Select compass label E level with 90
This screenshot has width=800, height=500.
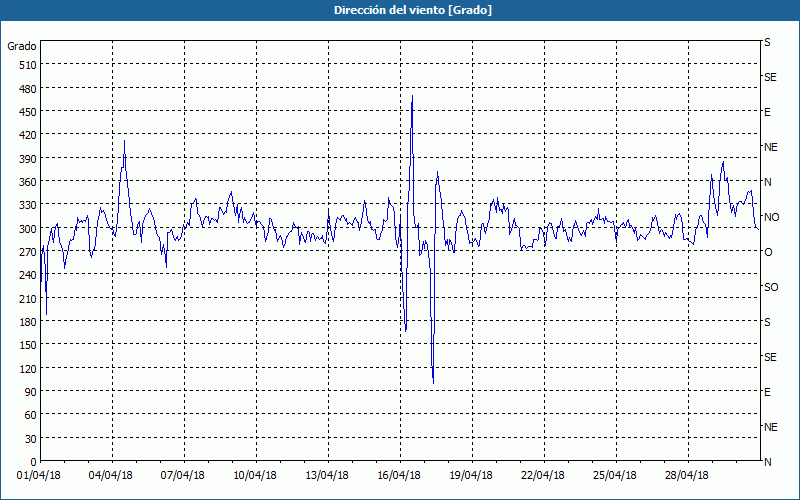pos(767,392)
